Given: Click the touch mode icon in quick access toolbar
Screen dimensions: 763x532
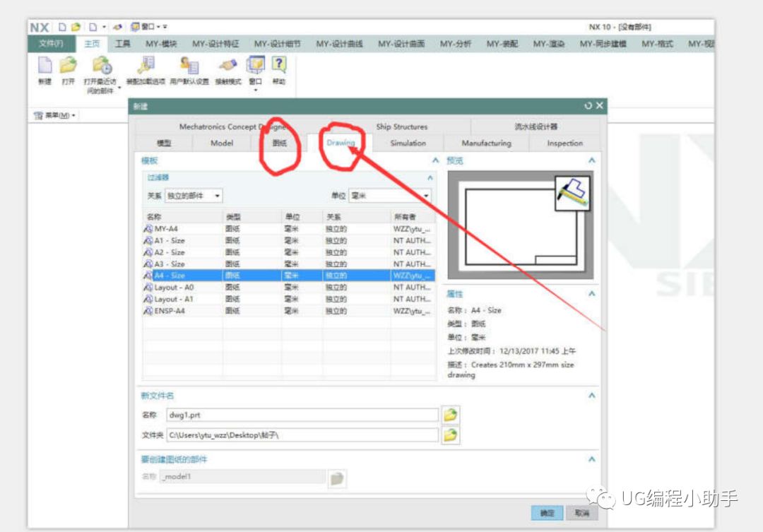Looking at the screenshot, I should pos(117,27).
